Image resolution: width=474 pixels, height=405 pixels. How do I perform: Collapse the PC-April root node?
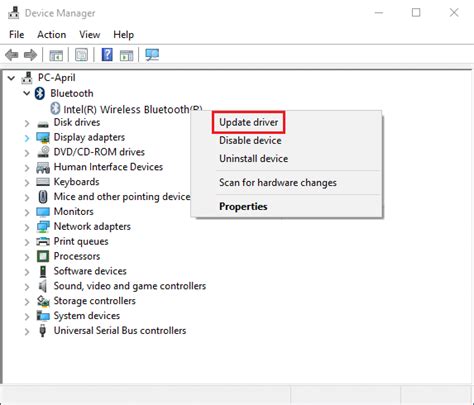point(12,78)
